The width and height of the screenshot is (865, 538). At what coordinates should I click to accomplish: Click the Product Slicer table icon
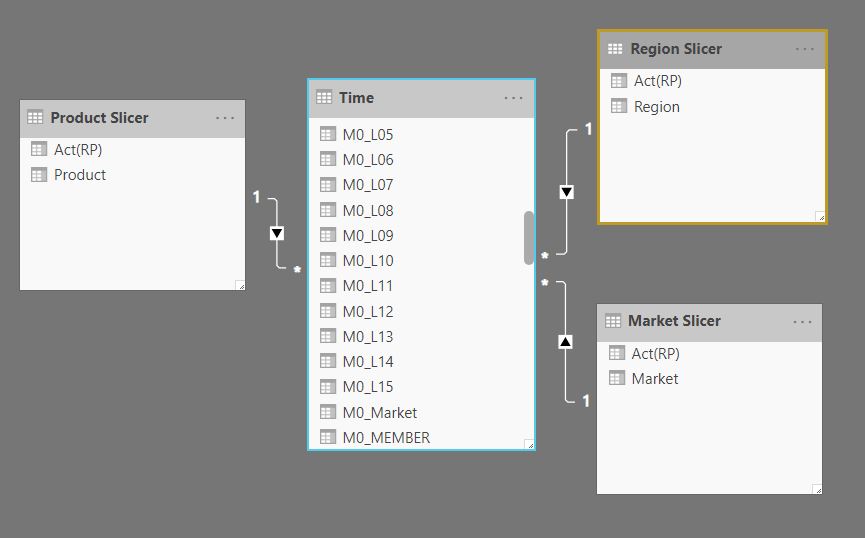35,118
